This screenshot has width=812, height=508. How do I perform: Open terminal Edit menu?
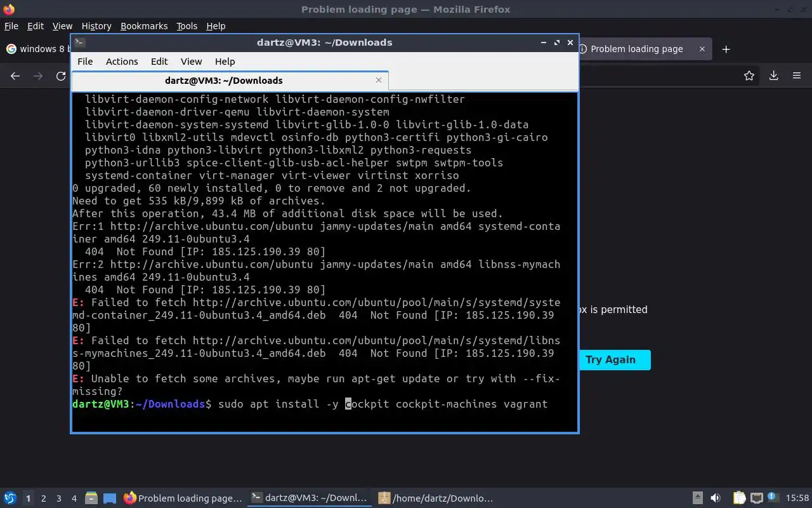[159, 62]
